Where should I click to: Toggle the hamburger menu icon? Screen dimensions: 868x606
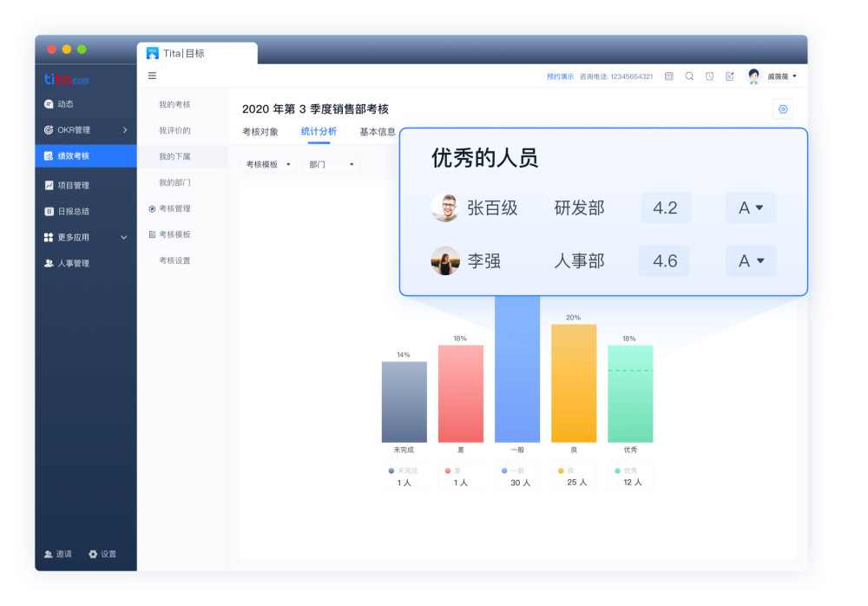coord(152,76)
